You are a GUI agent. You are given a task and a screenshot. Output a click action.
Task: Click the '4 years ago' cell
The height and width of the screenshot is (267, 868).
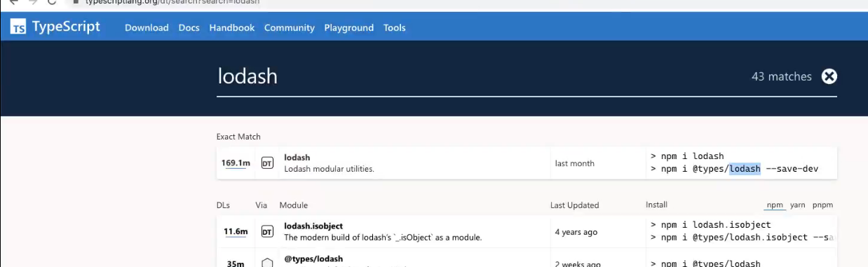point(576,232)
